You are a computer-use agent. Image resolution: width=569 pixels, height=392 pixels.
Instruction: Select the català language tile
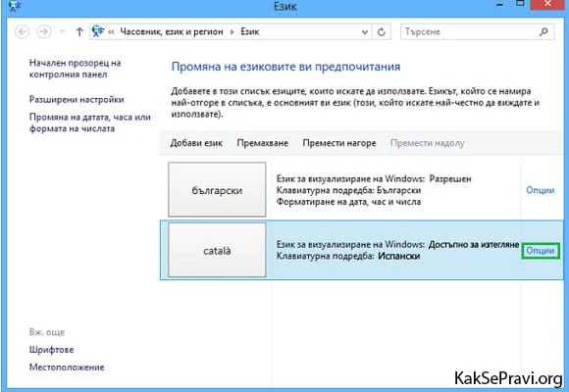tap(217, 250)
